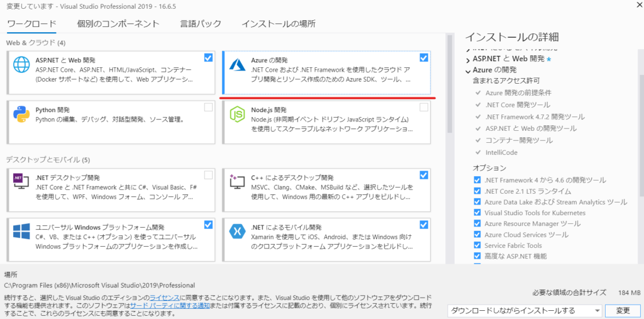Switch to the 言語パック tab
Screen dimensions: 644x319
coord(201,23)
